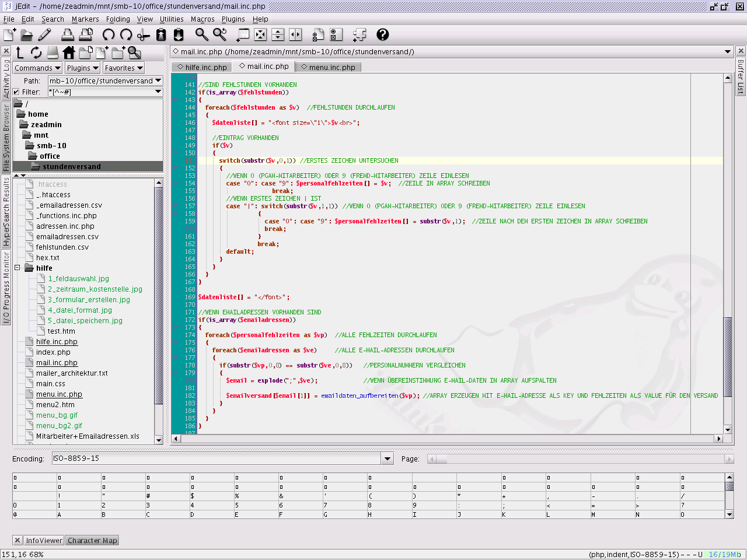Toggle the File System Browser dock tab
The image size is (747, 560).
[6, 138]
